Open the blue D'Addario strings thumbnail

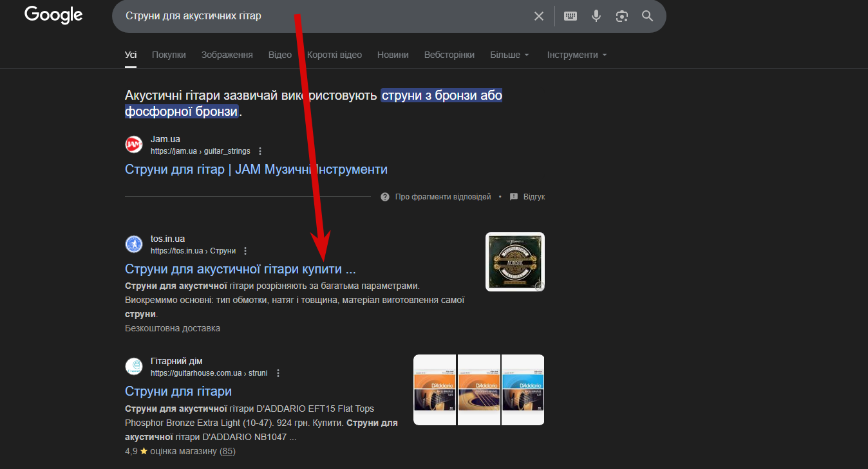point(523,390)
